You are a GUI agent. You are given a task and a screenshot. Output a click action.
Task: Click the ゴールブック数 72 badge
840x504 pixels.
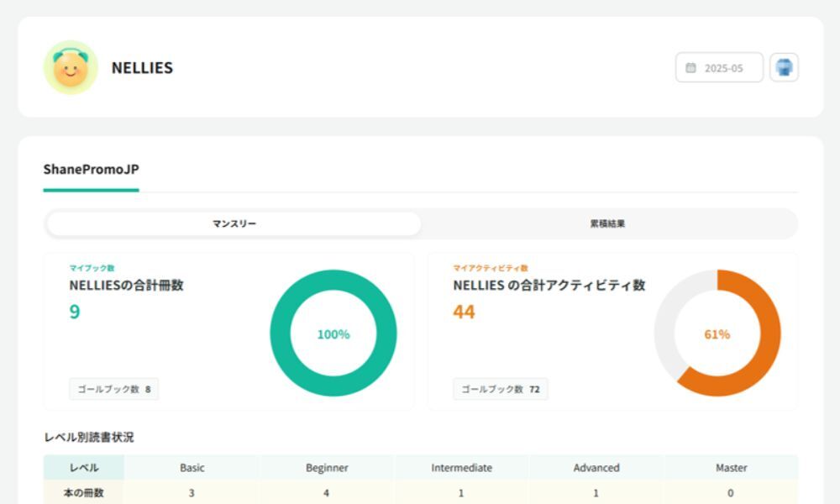pos(500,389)
